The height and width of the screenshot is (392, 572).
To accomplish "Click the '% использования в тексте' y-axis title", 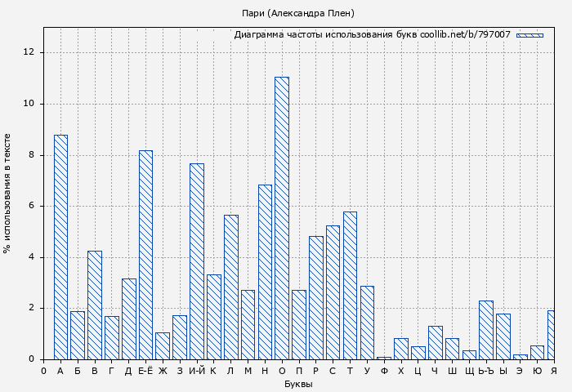I will [8, 193].
